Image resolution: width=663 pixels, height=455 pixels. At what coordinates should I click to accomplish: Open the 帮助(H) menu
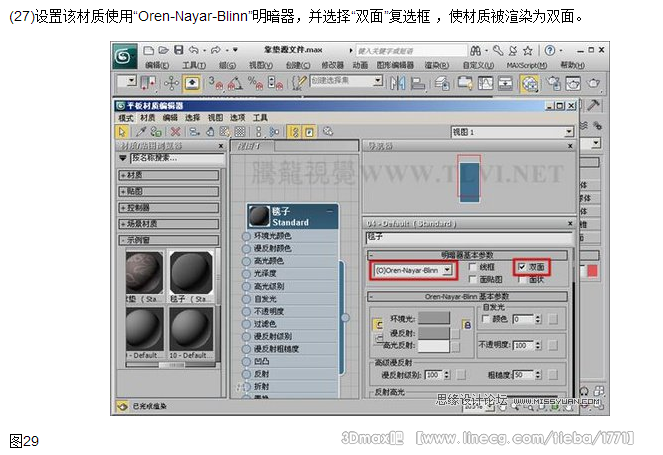(572, 65)
